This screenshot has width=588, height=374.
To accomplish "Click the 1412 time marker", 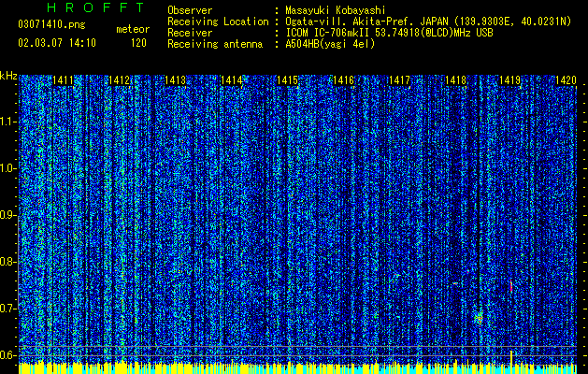I will click(x=119, y=80).
